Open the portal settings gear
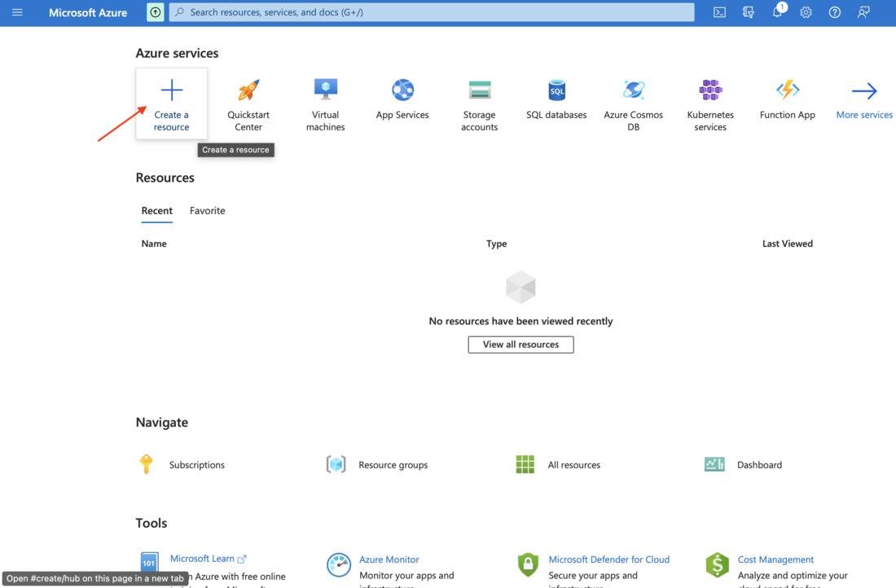This screenshot has height=588, width=896. (x=806, y=12)
